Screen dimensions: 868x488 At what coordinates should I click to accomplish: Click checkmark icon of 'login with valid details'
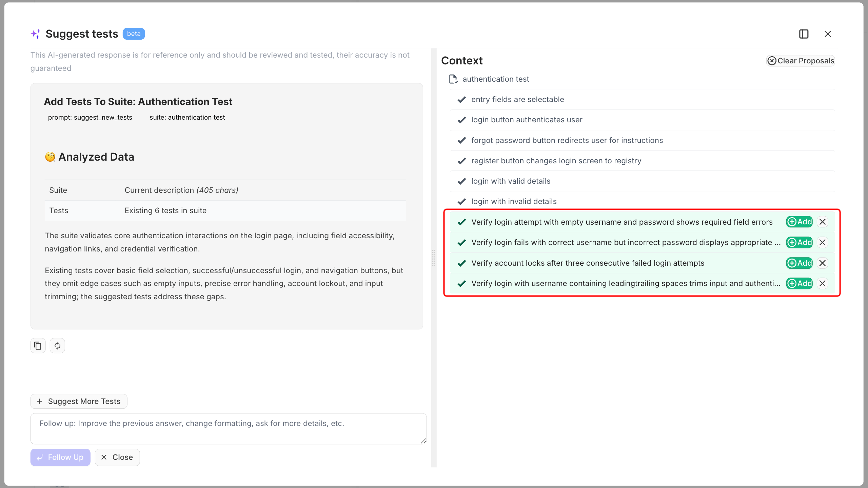461,181
